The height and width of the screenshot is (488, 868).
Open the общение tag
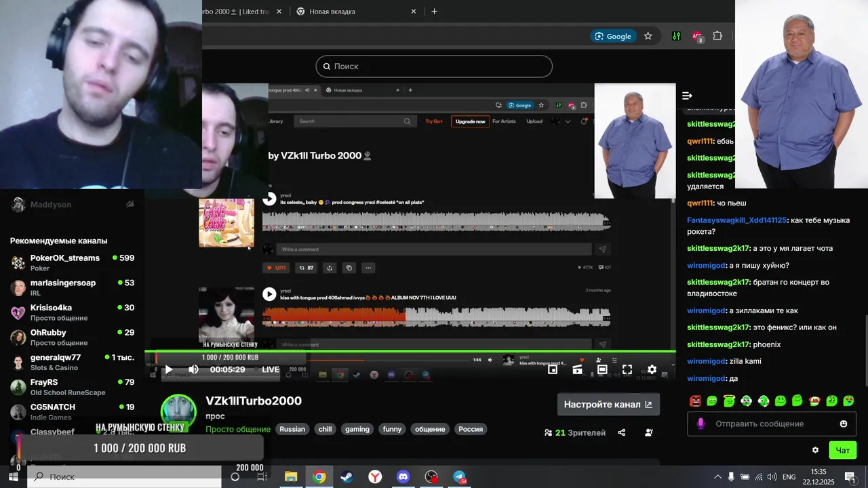click(430, 429)
